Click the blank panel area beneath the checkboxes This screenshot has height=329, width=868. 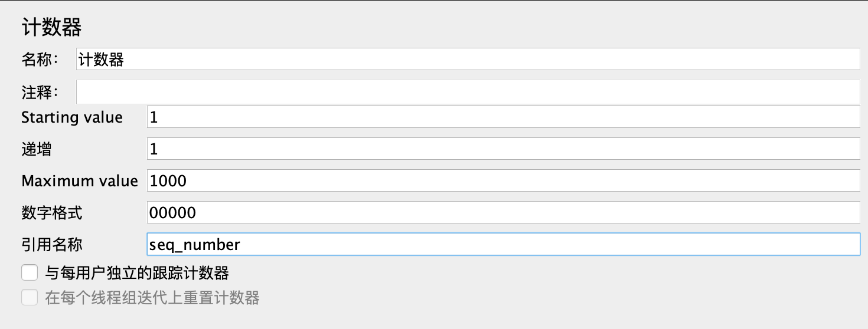434,318
